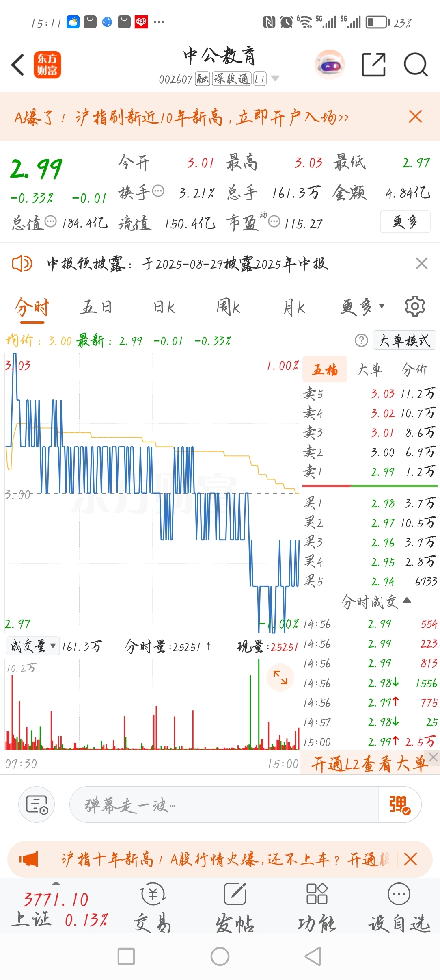Viewport: 440px width, 980px height.
Task: Tap the 弹幕走一波 input field
Action: tap(224, 804)
